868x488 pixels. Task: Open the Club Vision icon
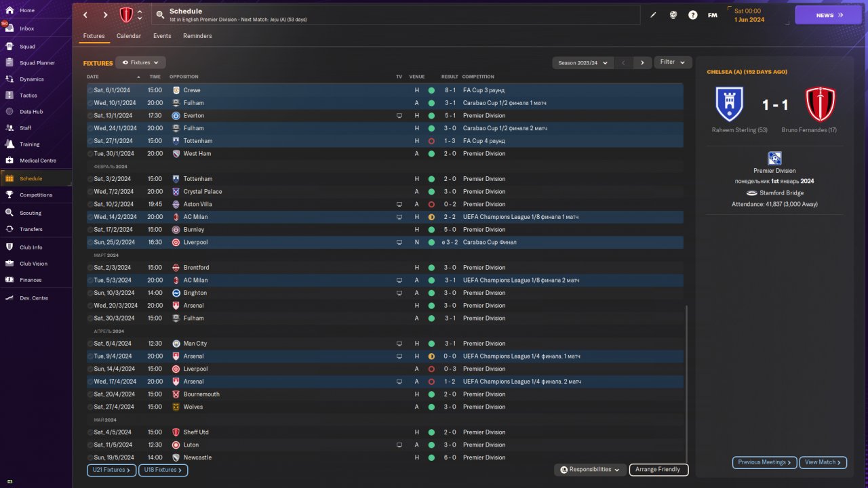(x=9, y=264)
